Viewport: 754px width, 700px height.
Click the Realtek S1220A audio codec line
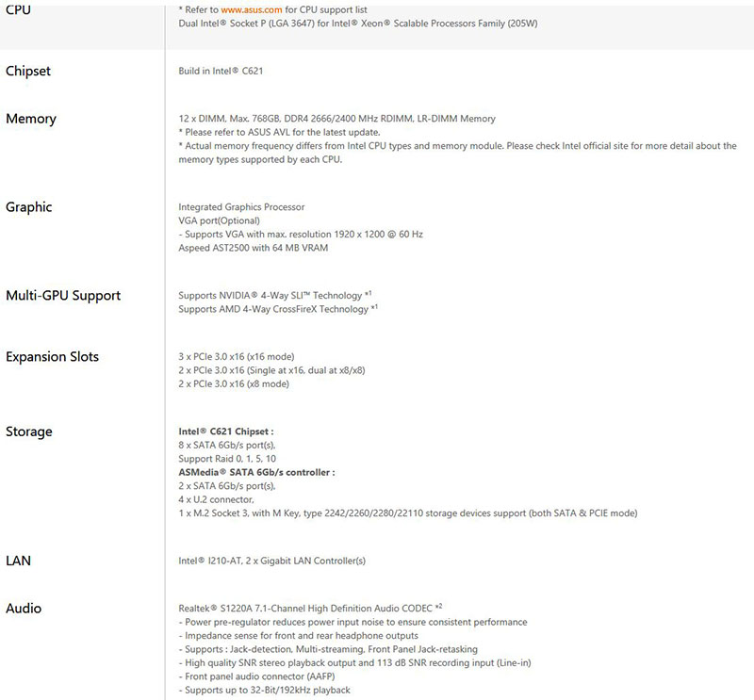click(310, 609)
